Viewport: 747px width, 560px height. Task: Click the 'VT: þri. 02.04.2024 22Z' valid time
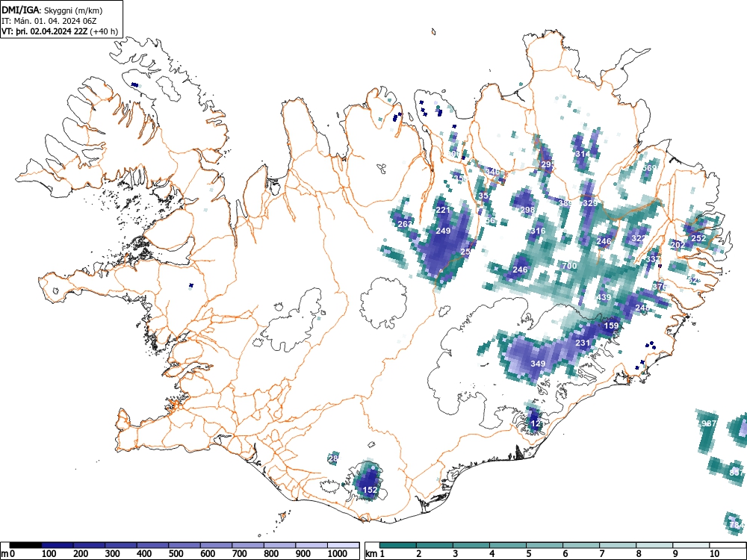45,32
